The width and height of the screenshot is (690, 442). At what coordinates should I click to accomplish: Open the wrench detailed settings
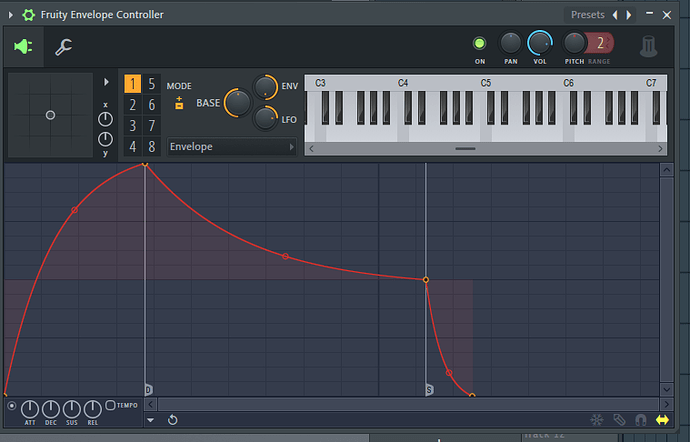click(x=63, y=47)
